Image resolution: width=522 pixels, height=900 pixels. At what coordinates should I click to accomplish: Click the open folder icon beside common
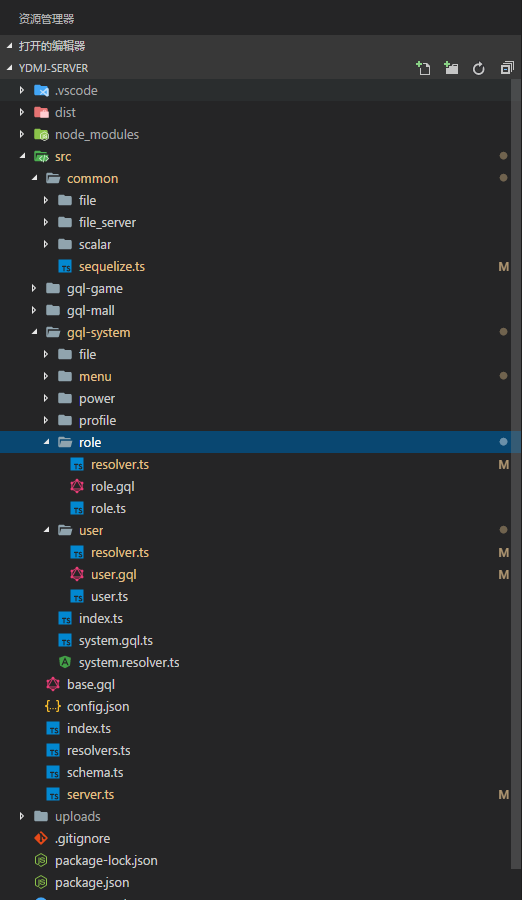53,179
